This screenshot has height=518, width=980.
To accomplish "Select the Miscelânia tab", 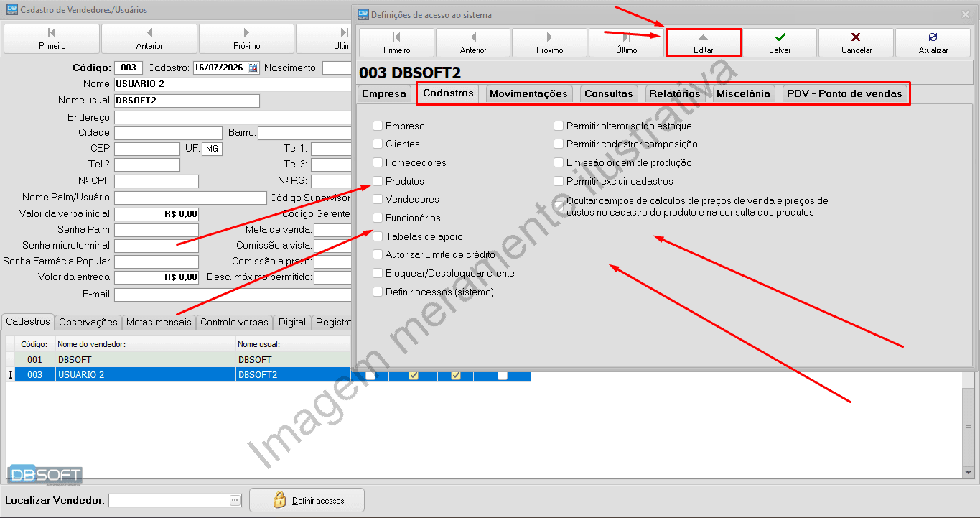I will (x=743, y=93).
